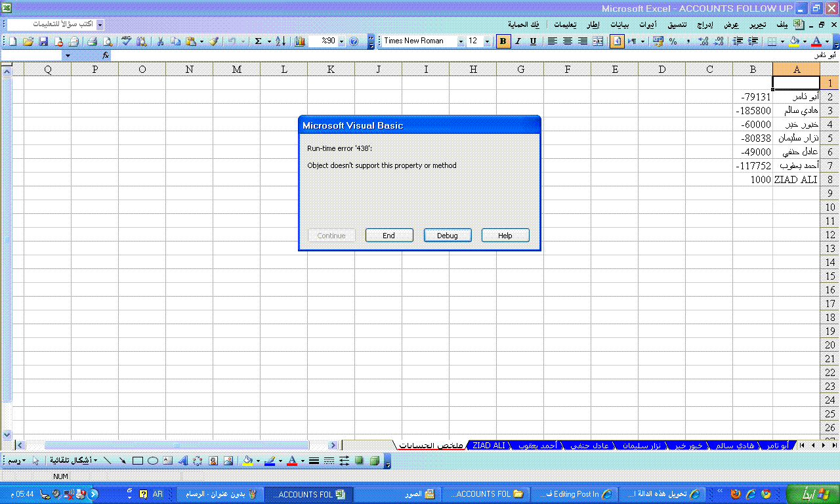Open the Times New Roman font dropdown

[x=461, y=41]
